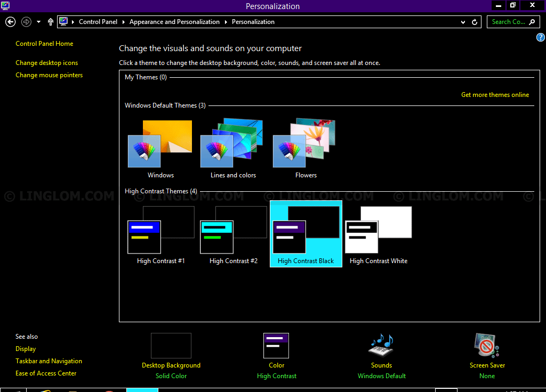The height and width of the screenshot is (392, 546).
Task: Click the My Themes (0) heading
Action: [146, 77]
